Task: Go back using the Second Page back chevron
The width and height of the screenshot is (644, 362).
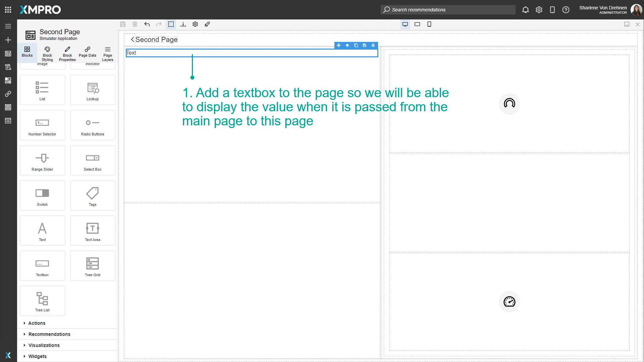Action: click(x=132, y=39)
